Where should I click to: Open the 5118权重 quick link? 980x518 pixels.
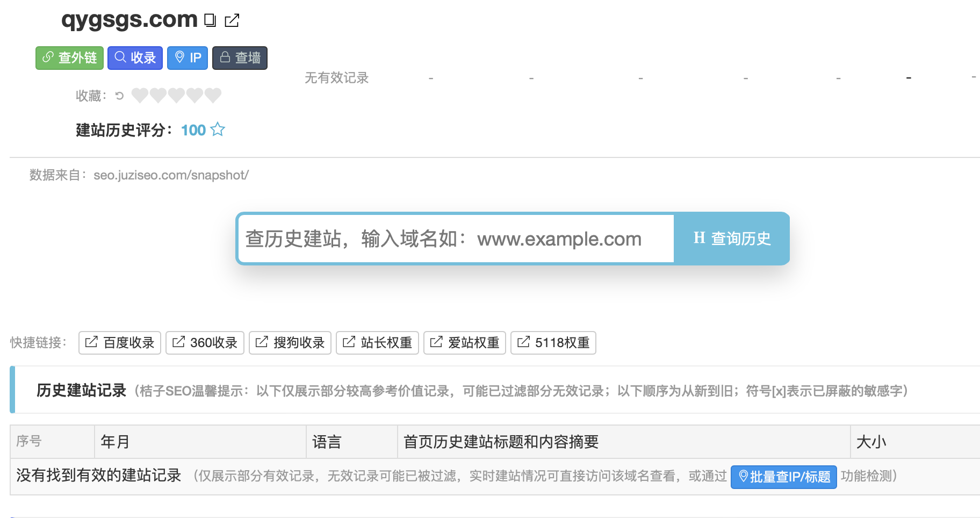(x=553, y=343)
